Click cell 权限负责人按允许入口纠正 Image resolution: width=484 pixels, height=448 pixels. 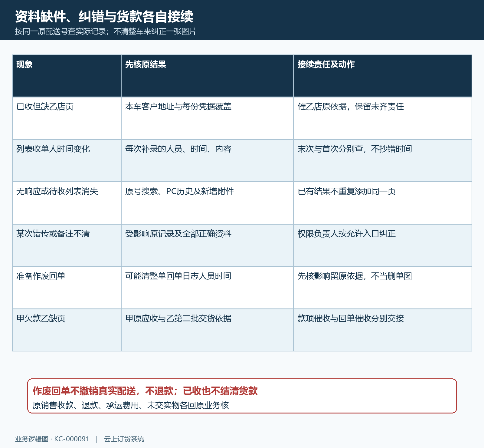383,245
